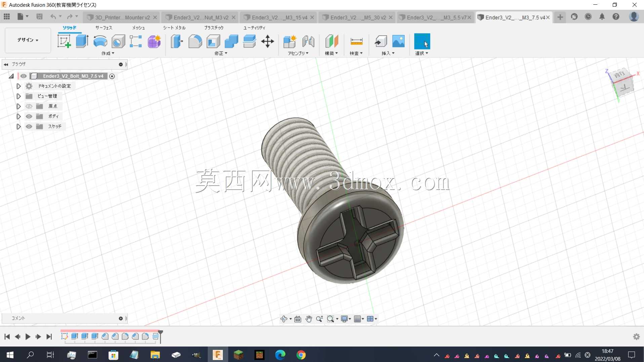
Task: Select the Combine tool icon
Action: click(x=231, y=41)
